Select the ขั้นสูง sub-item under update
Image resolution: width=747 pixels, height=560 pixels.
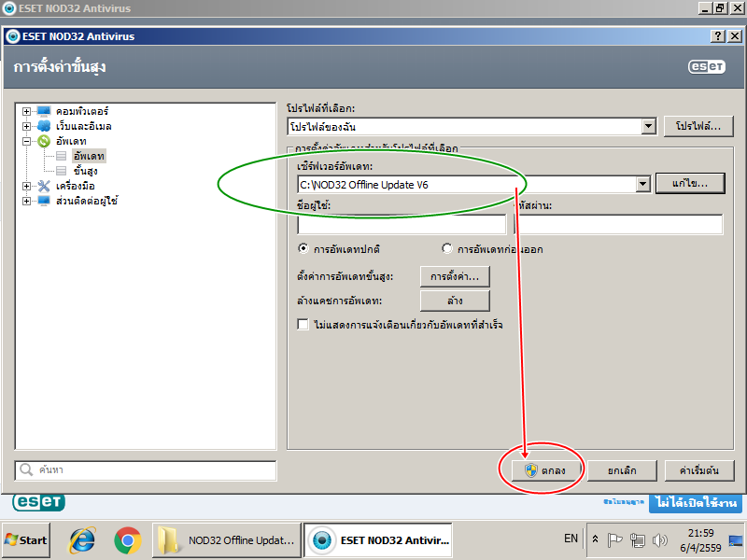coord(86,171)
